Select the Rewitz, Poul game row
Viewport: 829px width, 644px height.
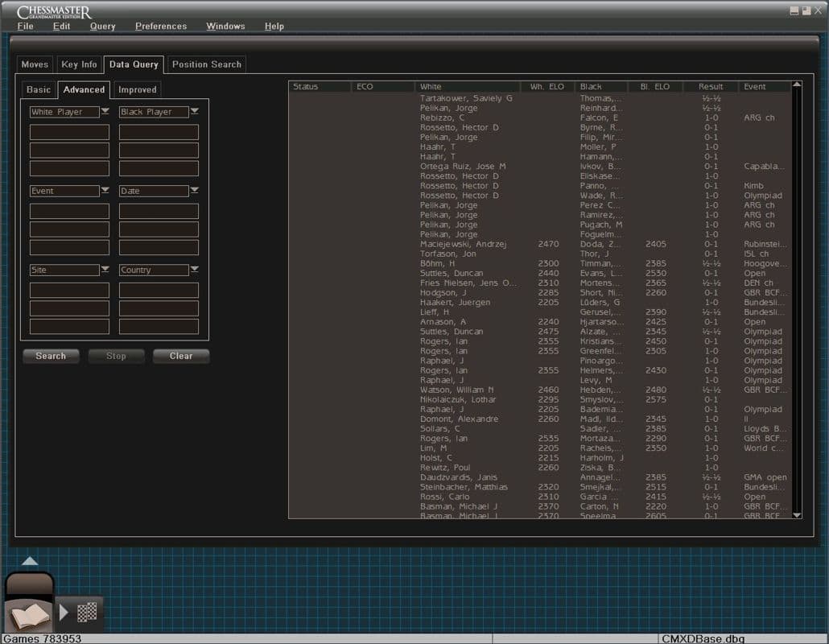pyautogui.click(x=539, y=468)
